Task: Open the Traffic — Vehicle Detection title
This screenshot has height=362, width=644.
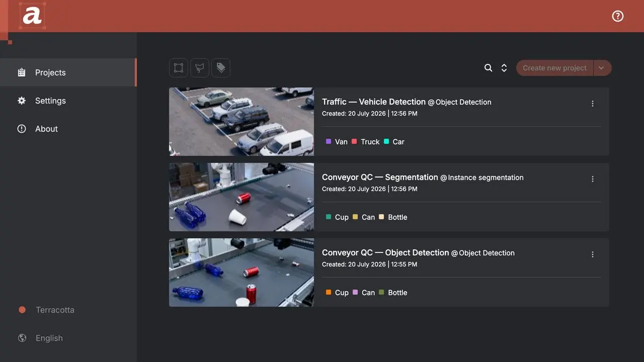Action: [374, 102]
